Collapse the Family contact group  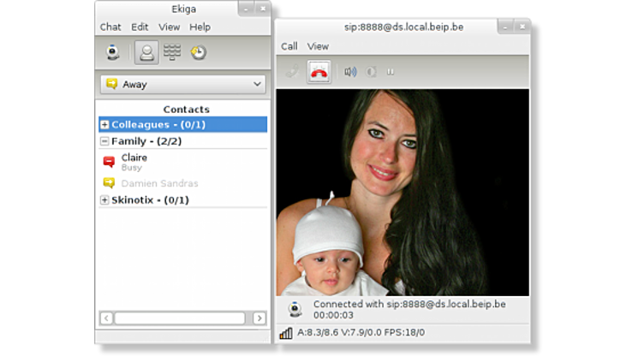104,141
